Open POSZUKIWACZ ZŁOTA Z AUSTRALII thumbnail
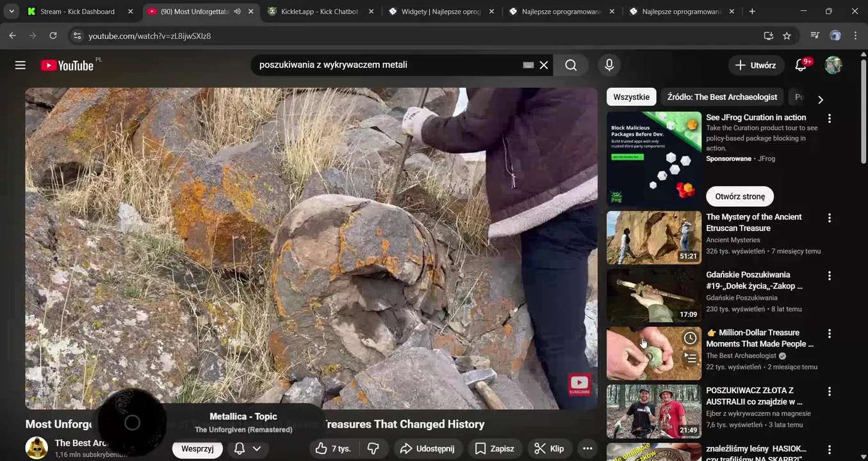The height and width of the screenshot is (461, 868). (x=654, y=411)
